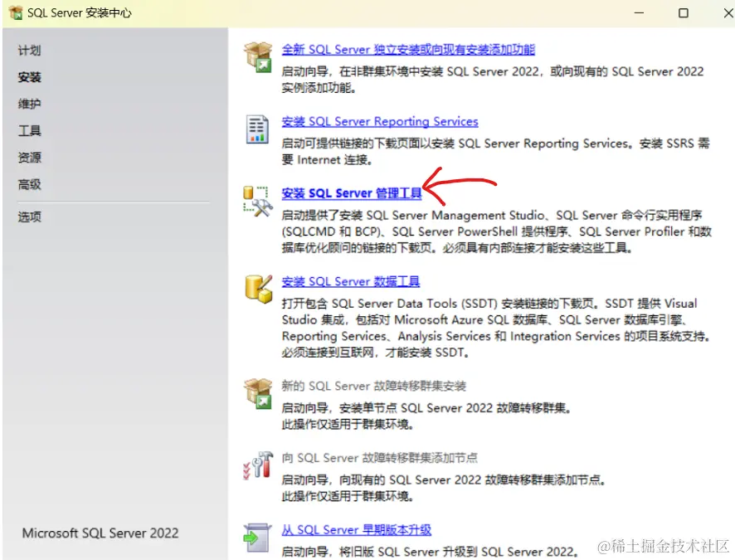Click the description mentioning SSRS 需要 Internet 连接
735x560 pixels.
pyautogui.click(x=495, y=151)
